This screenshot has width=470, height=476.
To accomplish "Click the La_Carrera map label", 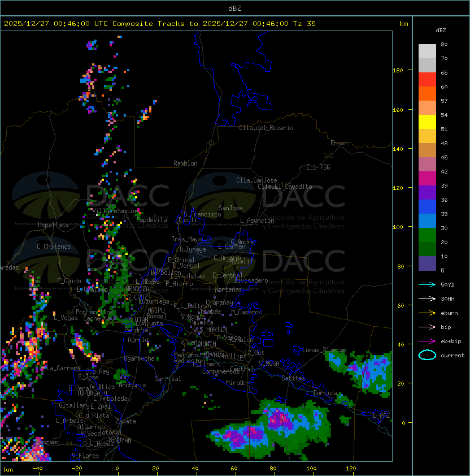I will tap(64, 368).
